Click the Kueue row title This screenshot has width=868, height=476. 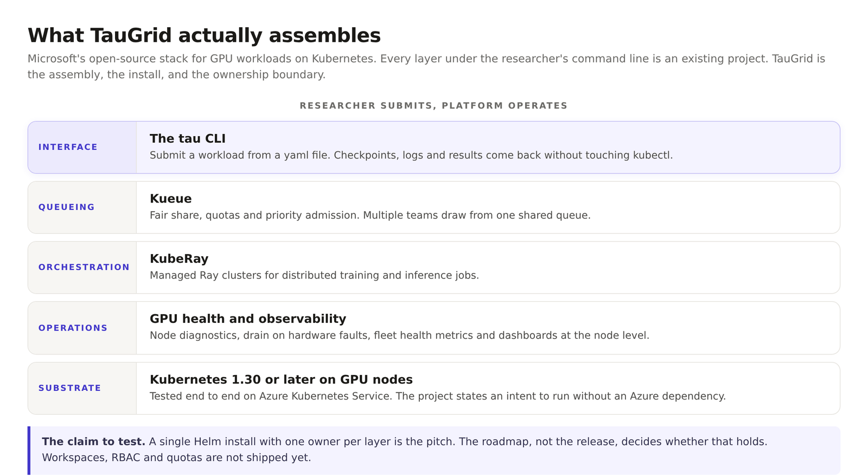coord(171,199)
